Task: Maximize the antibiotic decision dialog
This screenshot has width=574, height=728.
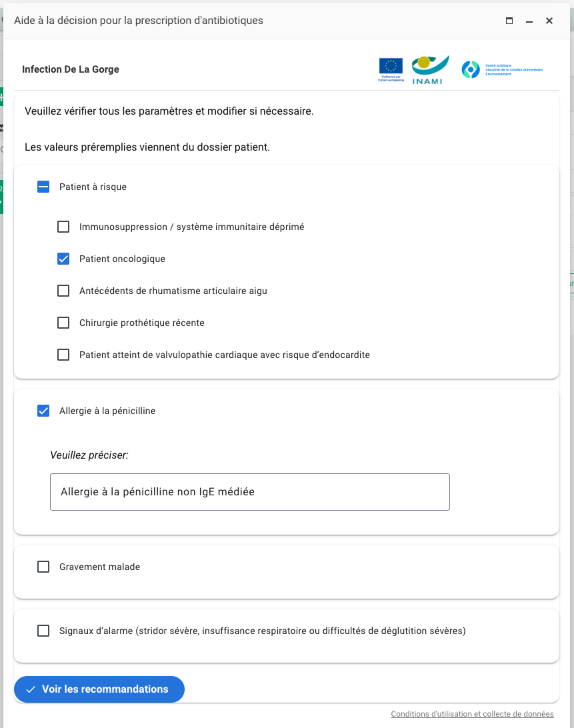Action: tap(509, 21)
